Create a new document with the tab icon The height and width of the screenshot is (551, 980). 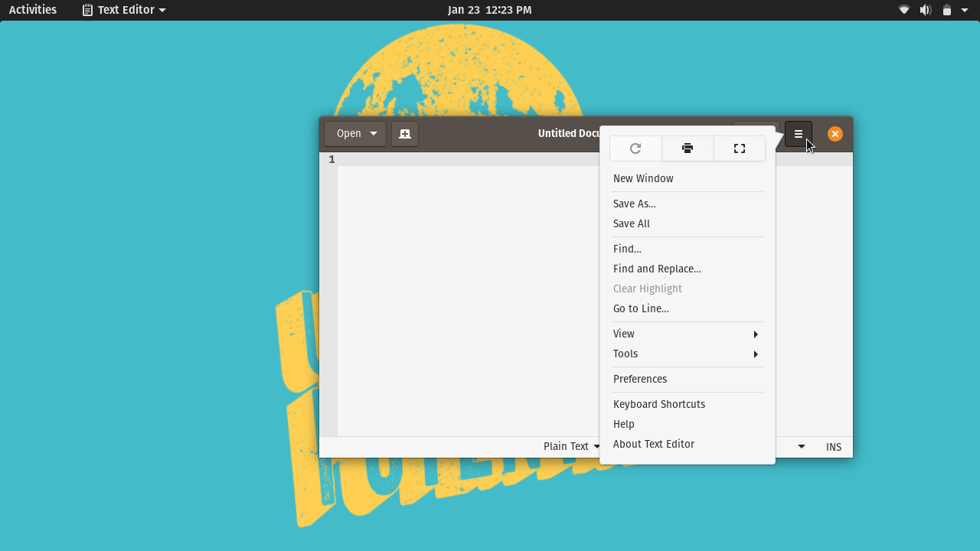pos(405,134)
